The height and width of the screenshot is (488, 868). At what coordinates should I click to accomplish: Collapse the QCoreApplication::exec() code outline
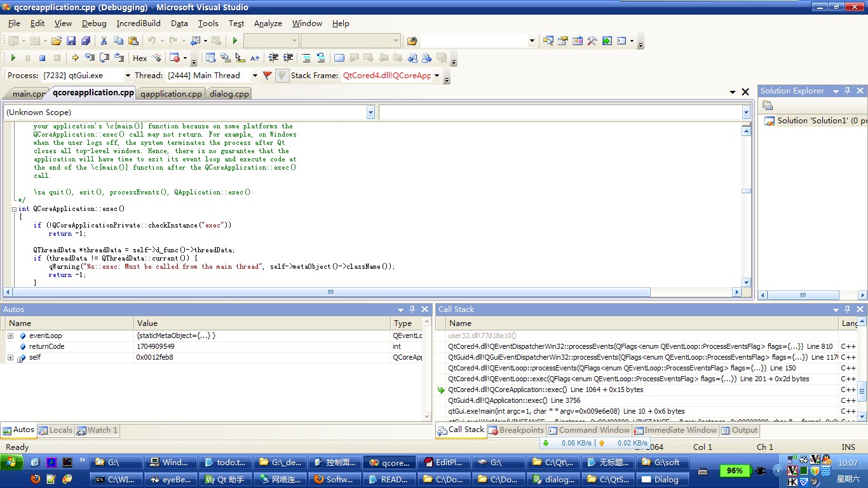(x=14, y=208)
